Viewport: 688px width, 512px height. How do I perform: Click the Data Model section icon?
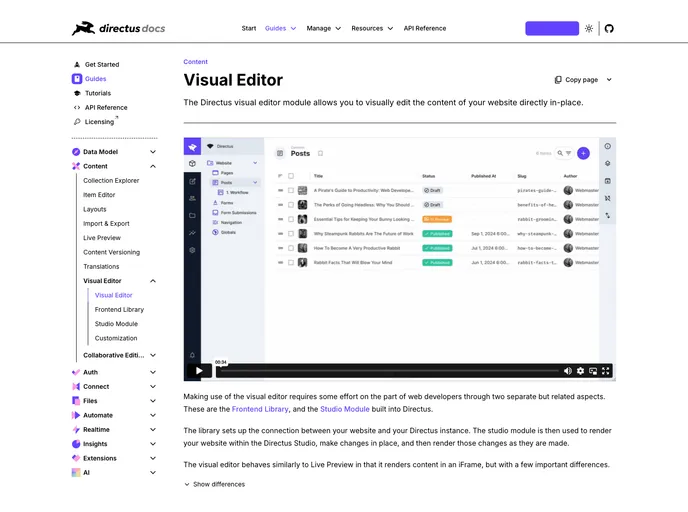point(76,152)
